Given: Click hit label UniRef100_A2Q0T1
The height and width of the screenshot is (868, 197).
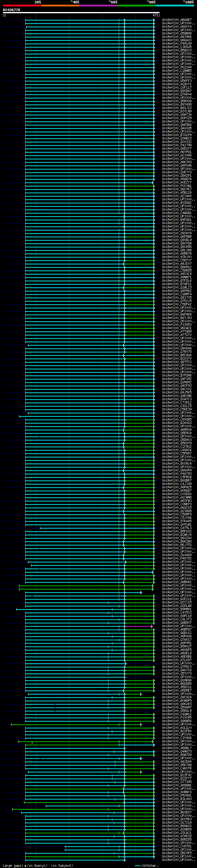Looking at the screenshot, I should click(x=177, y=84).
